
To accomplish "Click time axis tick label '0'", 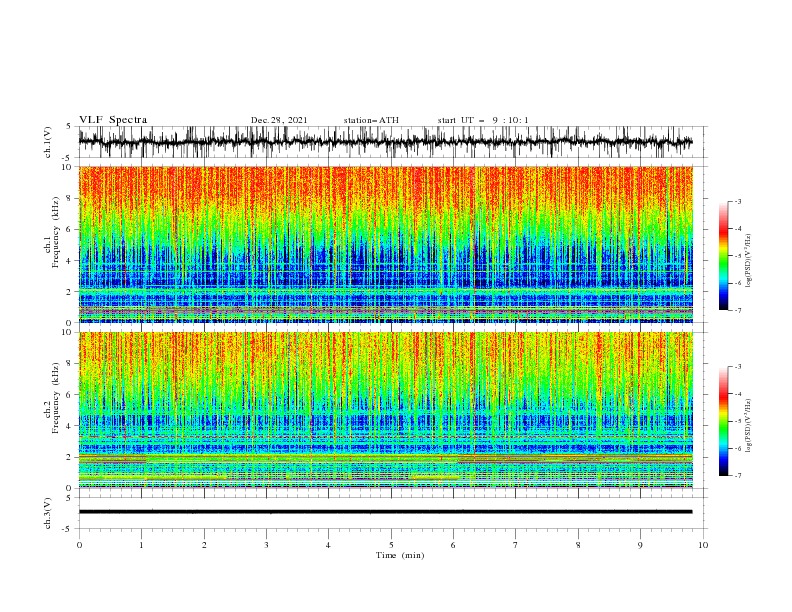I will click(79, 545).
